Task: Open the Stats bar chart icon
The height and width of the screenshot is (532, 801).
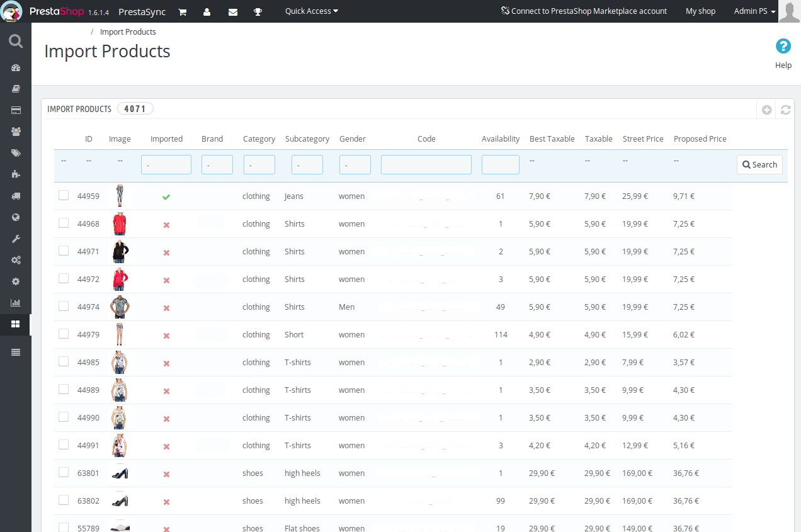Action: point(16,303)
